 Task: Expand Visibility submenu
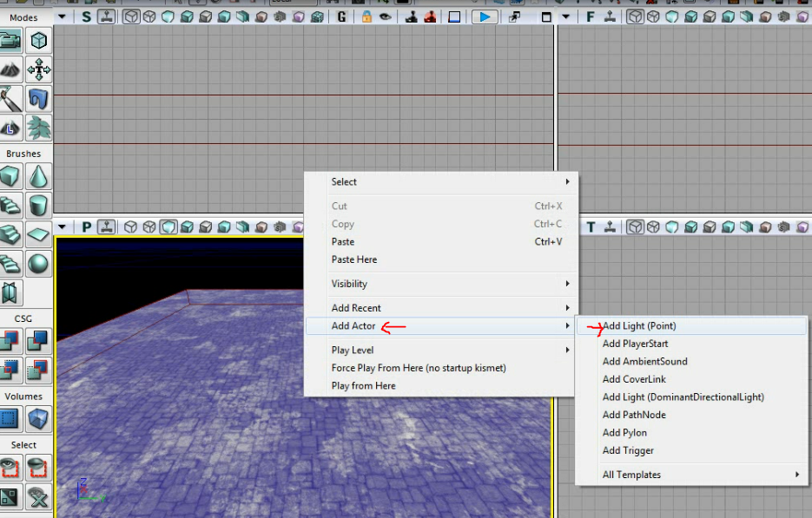(x=440, y=284)
